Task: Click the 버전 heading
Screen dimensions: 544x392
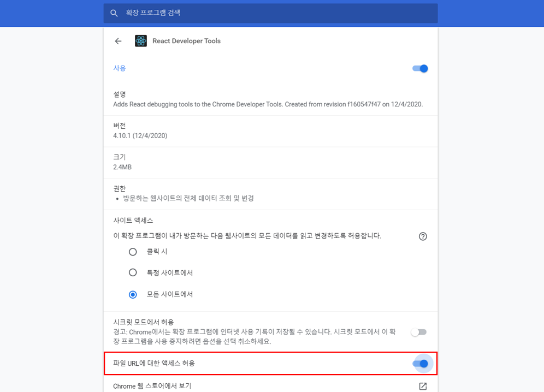Action: (120, 126)
